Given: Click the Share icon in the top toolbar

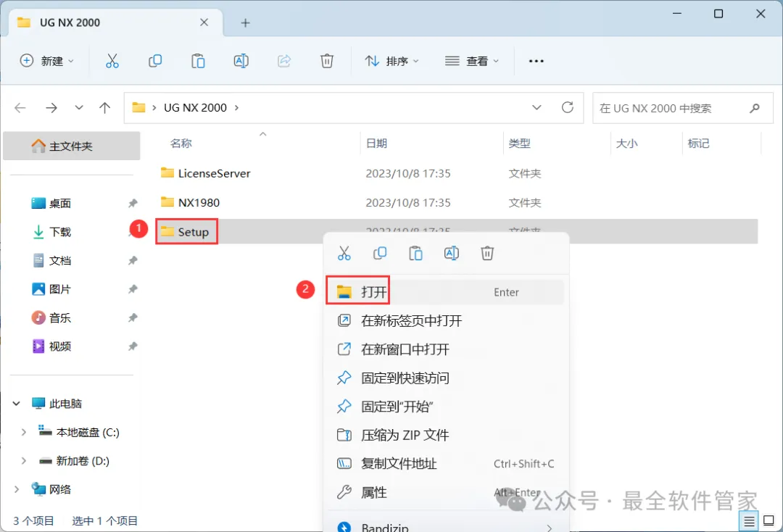Looking at the screenshot, I should [284, 61].
